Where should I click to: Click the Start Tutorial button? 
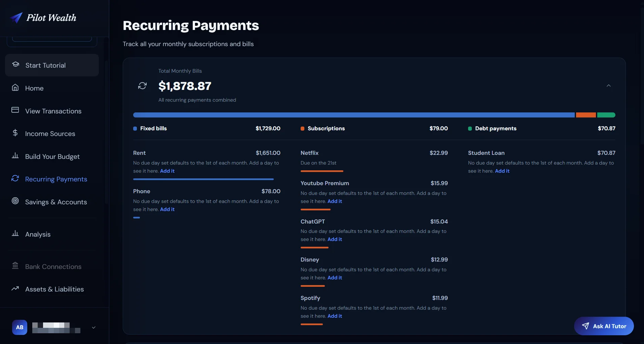pos(52,65)
